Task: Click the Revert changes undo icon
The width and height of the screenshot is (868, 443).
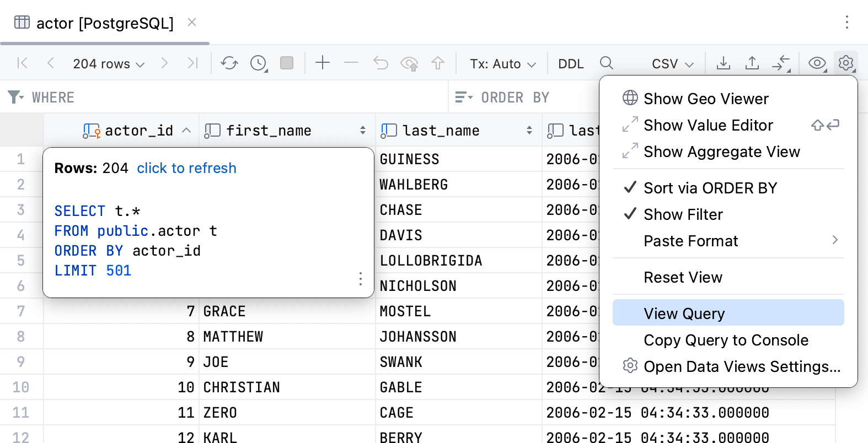Action: click(x=381, y=63)
